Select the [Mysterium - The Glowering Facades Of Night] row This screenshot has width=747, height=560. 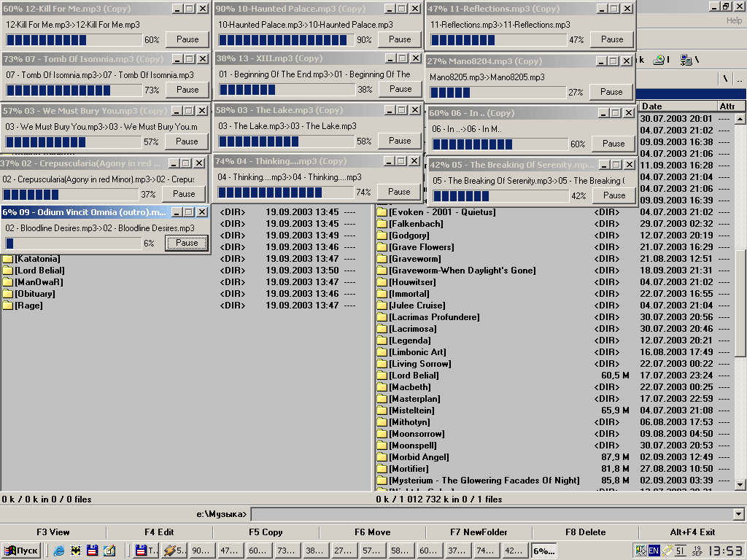pyautogui.click(x=554, y=481)
